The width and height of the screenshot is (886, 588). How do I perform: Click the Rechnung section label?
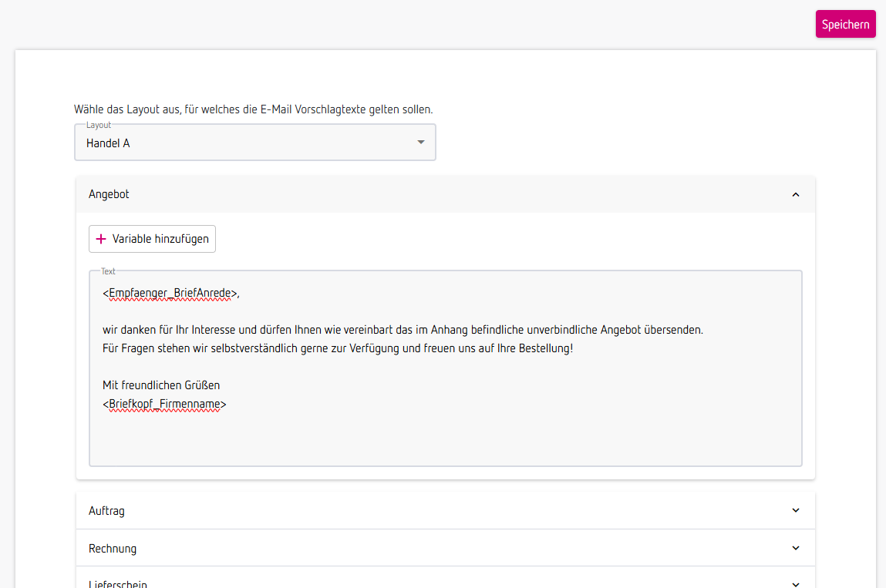click(113, 549)
